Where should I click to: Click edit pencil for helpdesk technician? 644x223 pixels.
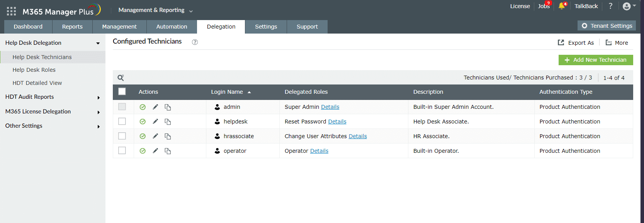pos(155,122)
